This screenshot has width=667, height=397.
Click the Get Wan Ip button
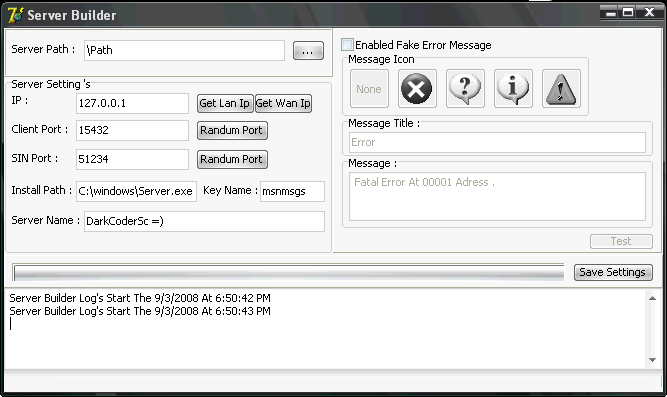click(x=283, y=103)
